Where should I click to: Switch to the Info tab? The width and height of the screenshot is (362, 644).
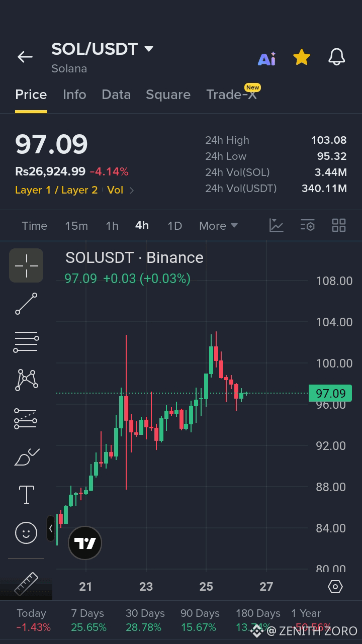click(x=74, y=95)
